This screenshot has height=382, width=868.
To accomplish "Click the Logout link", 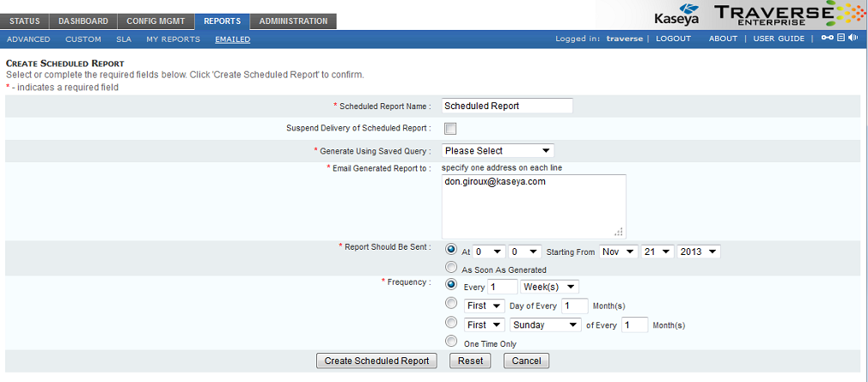I will click(673, 39).
